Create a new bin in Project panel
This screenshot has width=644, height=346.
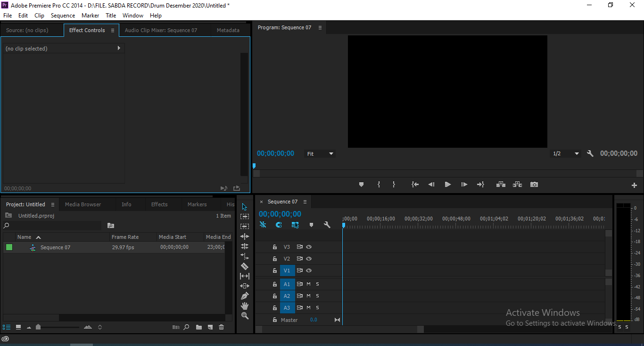199,327
